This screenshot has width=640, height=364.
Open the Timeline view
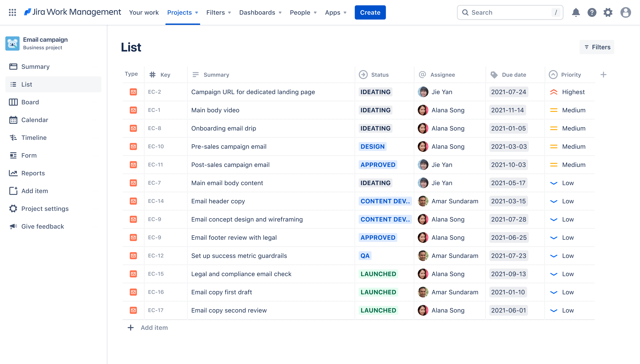[34, 137]
